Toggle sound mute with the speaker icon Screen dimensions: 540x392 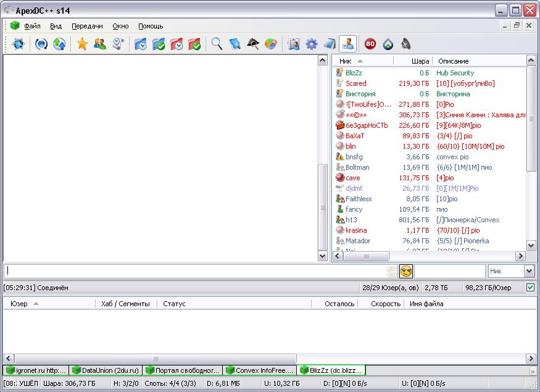pos(405,44)
